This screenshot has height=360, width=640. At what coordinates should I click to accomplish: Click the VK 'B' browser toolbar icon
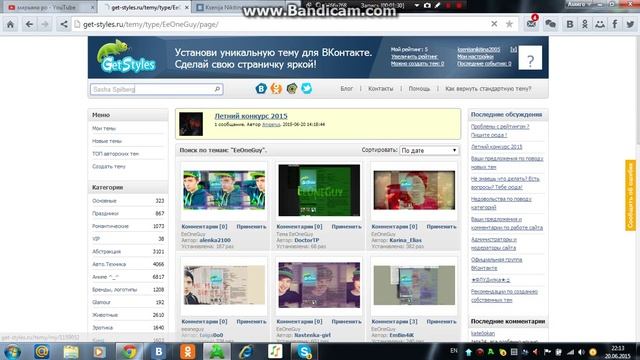coord(569,24)
